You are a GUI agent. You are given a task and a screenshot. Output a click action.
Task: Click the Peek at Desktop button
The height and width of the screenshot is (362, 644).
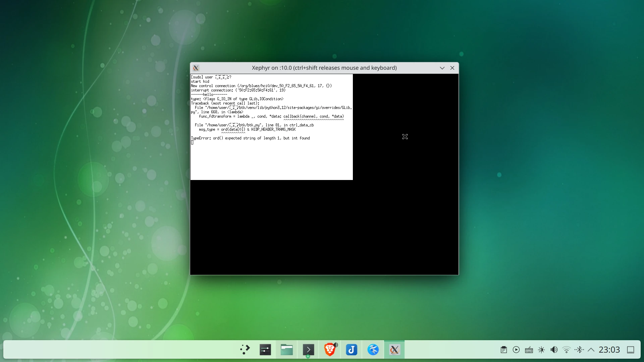[x=631, y=350]
